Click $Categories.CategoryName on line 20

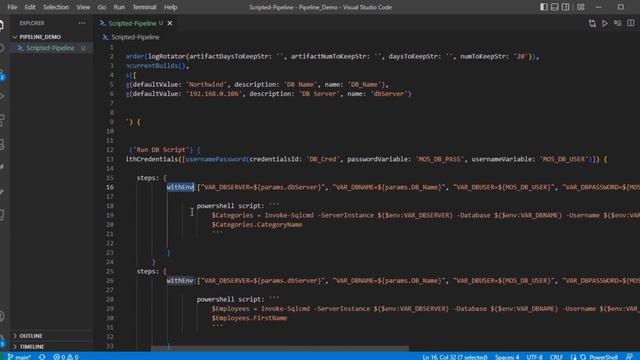[x=257, y=225]
